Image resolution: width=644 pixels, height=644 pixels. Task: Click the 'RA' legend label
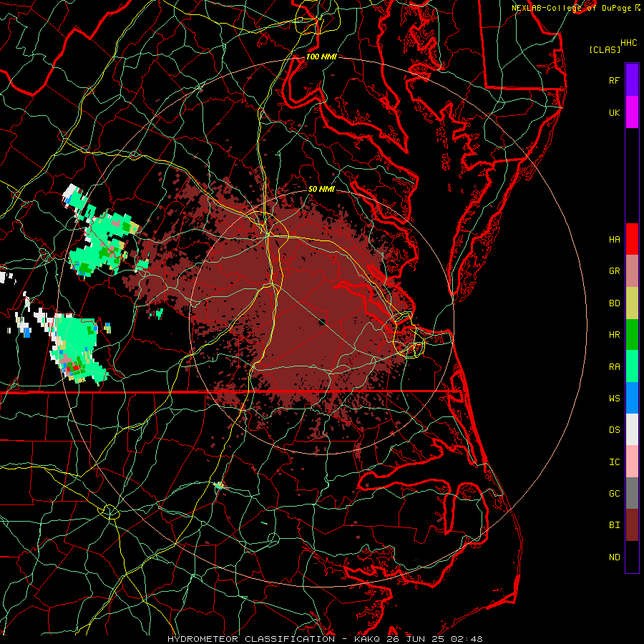click(614, 367)
